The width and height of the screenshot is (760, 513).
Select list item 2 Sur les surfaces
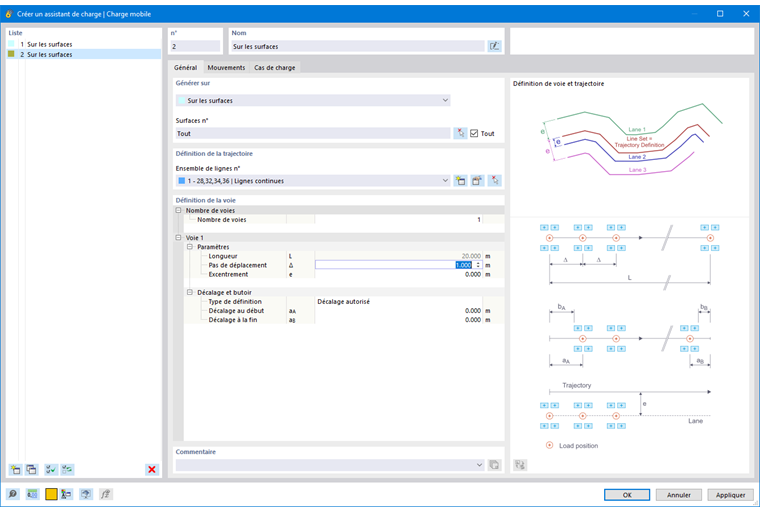point(84,54)
